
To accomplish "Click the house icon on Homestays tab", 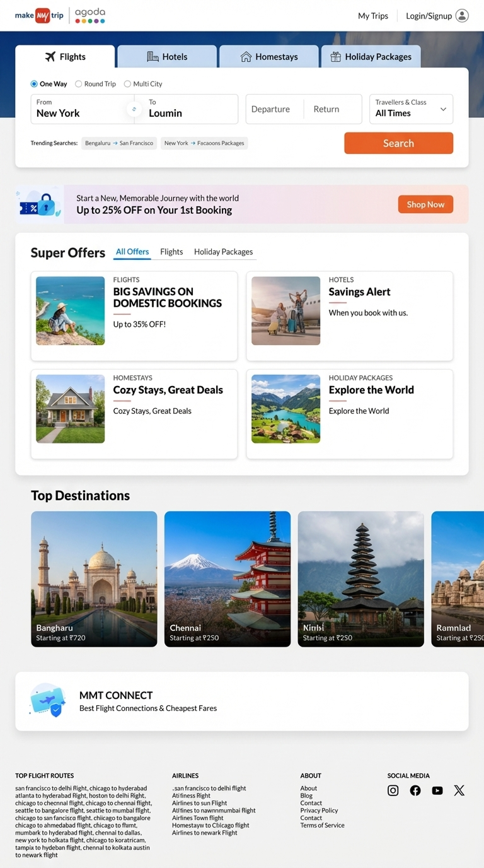I will [246, 57].
